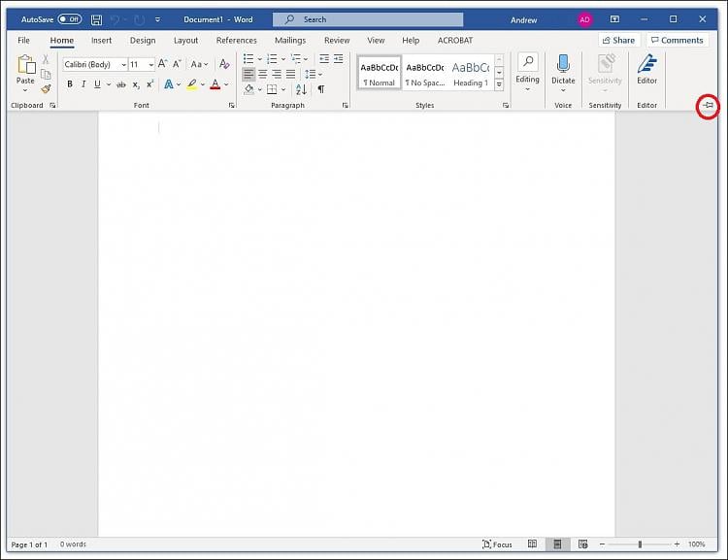Viewport: 728px width, 560px height.
Task: Click the Focus mode button
Action: point(497,544)
